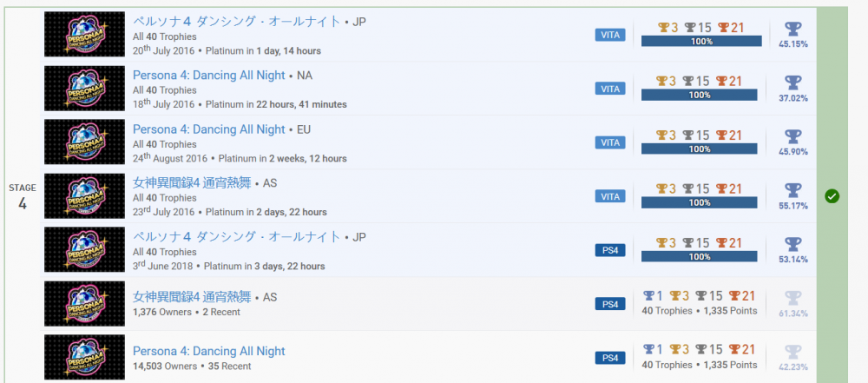Click the faded 42.23% platinum trophy icon
868x383 pixels.
click(x=793, y=352)
